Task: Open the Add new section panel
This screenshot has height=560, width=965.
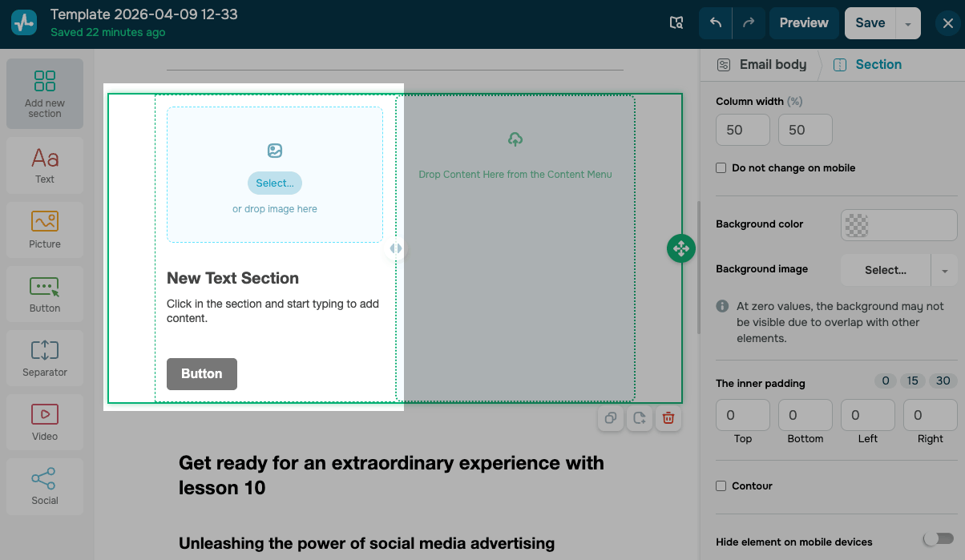Action: (45, 94)
